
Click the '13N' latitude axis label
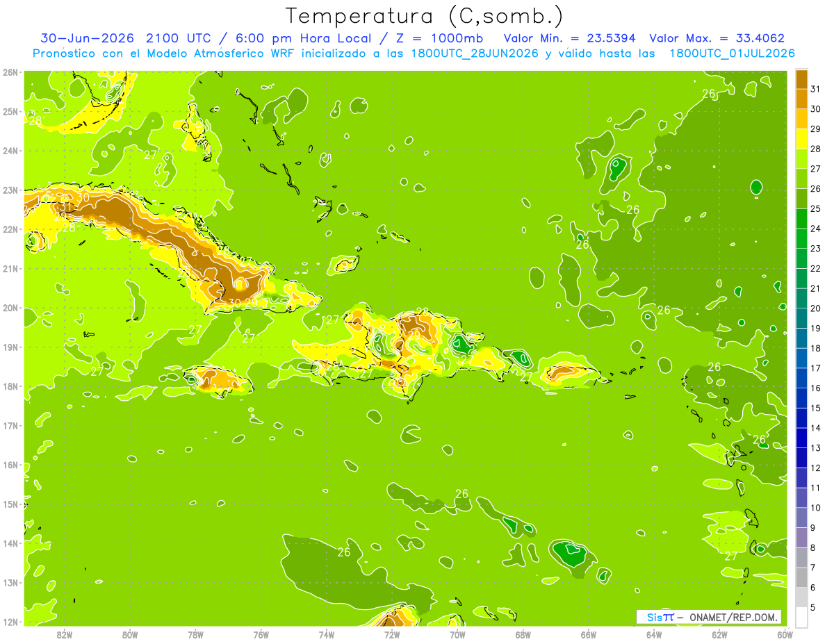coord(10,582)
